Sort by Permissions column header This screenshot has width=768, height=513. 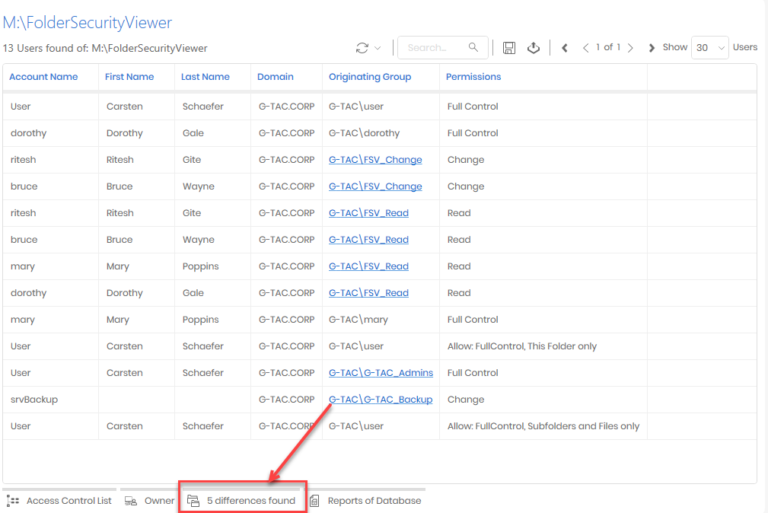pos(473,77)
